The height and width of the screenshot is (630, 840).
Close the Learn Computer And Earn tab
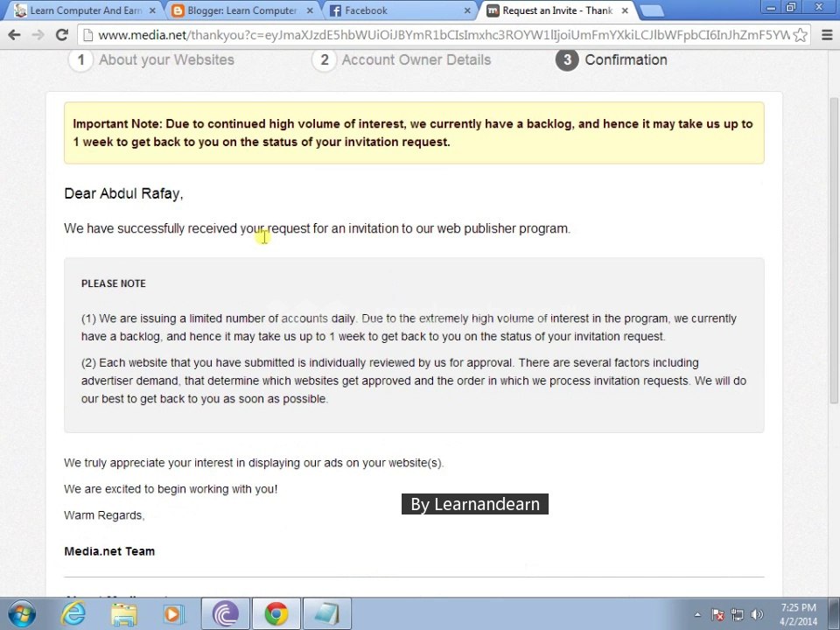point(152,10)
